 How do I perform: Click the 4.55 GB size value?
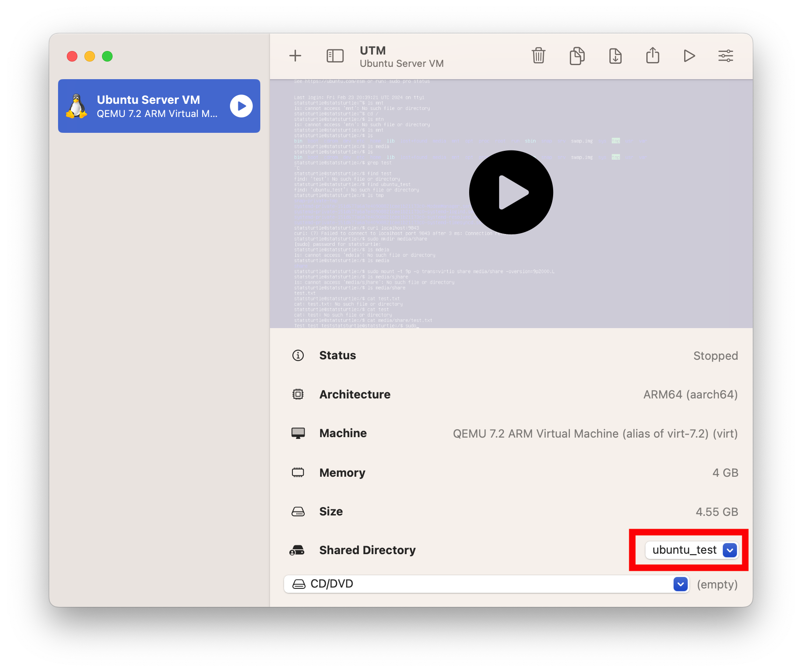pyautogui.click(x=717, y=512)
